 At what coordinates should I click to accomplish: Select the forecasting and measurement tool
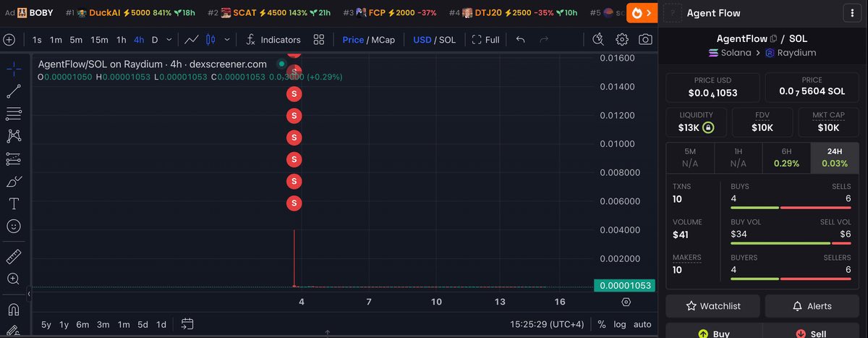pyautogui.click(x=13, y=159)
